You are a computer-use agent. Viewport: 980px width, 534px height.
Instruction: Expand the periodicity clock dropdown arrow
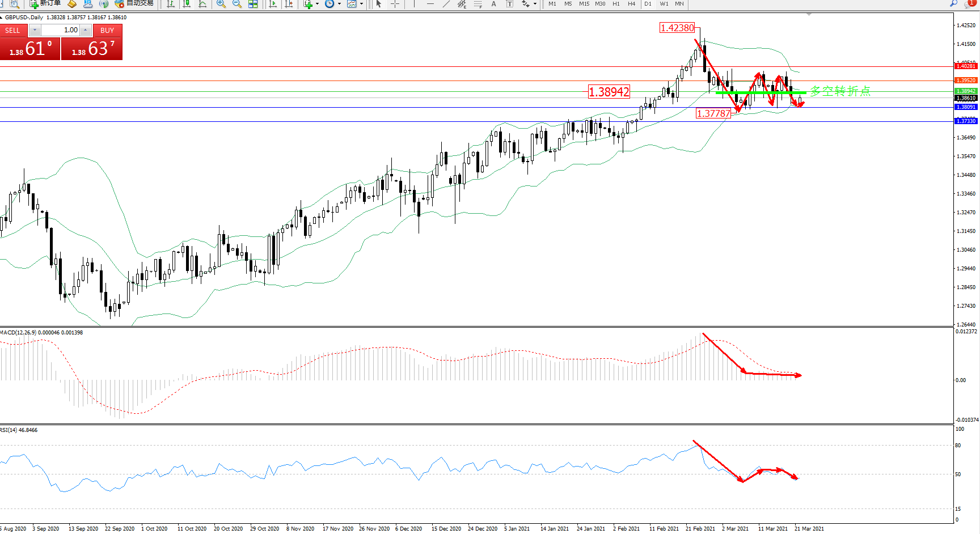point(339,4)
